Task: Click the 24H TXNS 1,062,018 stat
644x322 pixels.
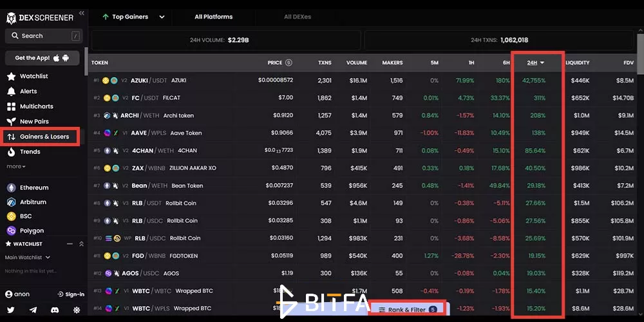Action: click(499, 40)
